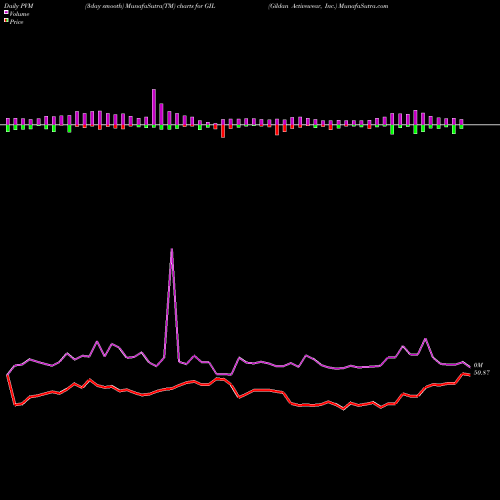Image resolution: width=500 pixels, height=500 pixels.
Task: Click the right end of the red price line
Action: point(469,375)
